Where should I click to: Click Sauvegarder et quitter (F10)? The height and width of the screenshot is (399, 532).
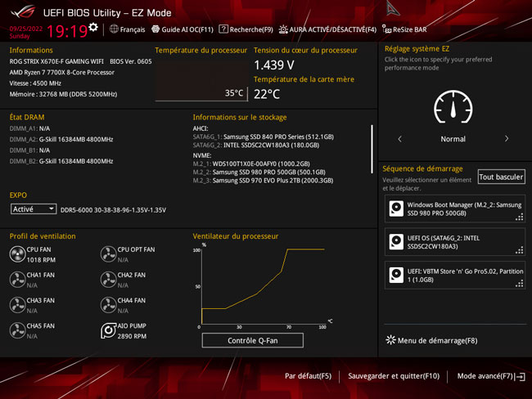coord(394,376)
